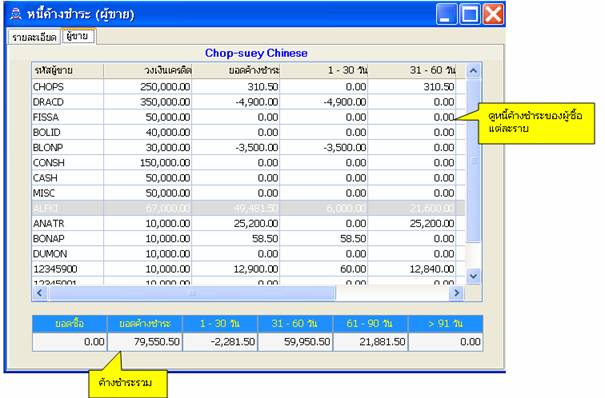The width and height of the screenshot is (605, 398).
Task: Select the ผู้ขาย tab
Action: (x=78, y=36)
